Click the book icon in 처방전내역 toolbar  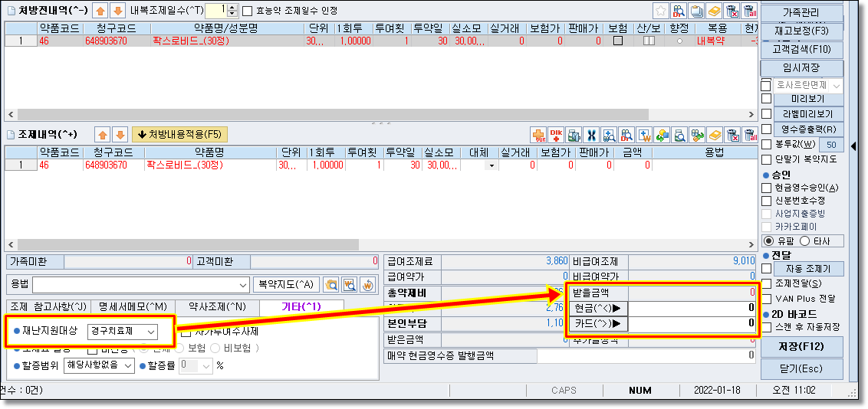point(714,11)
